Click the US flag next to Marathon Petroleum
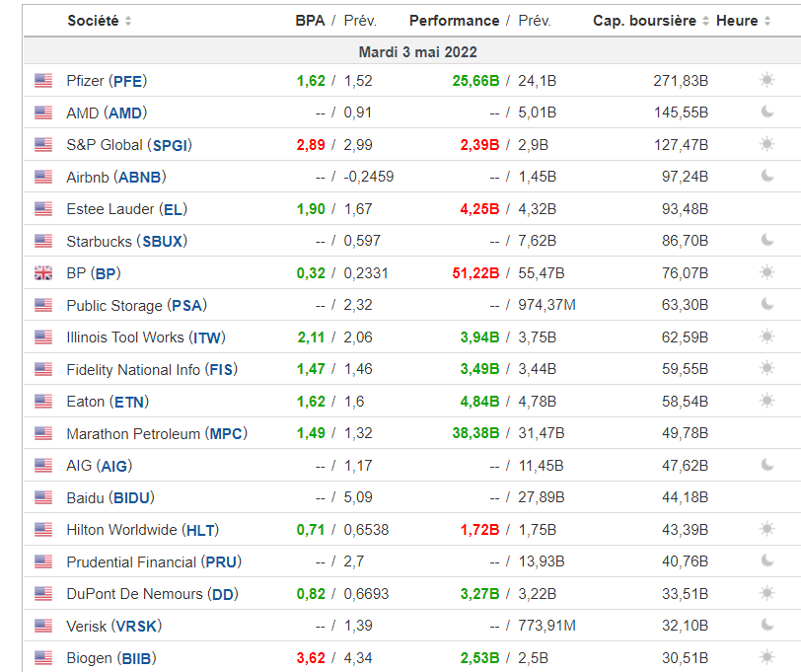Viewport: 801px width, 672px height. pos(43,434)
